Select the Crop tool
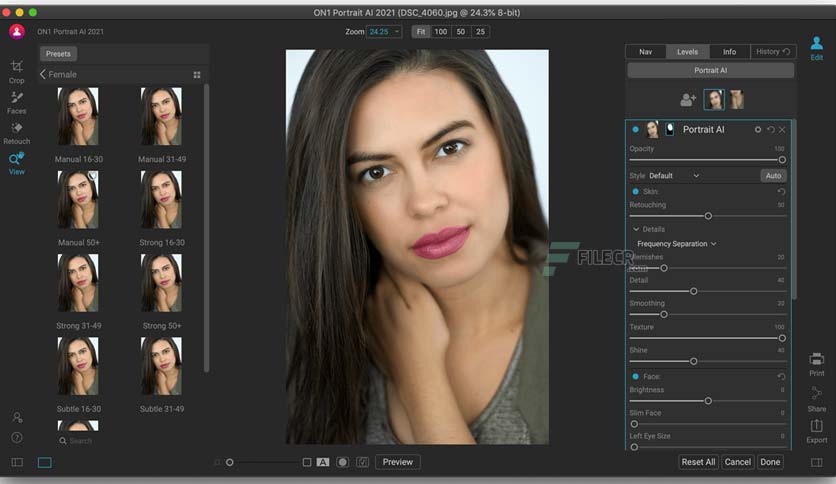 [x=17, y=71]
